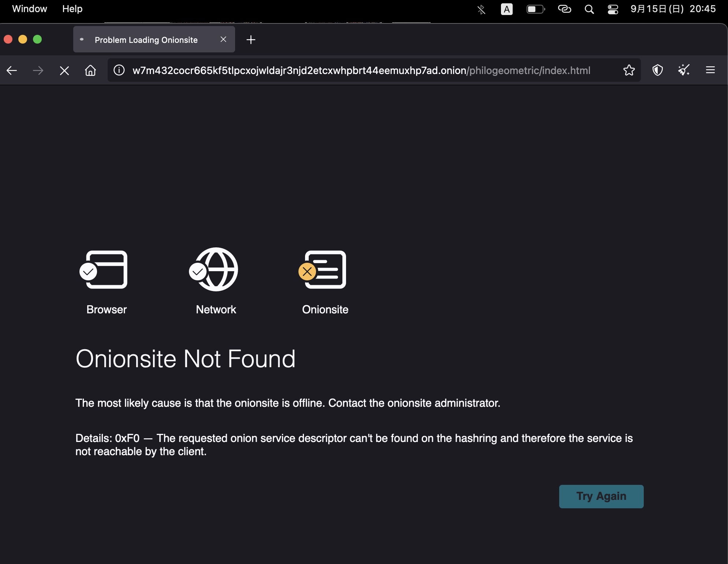
Task: Open the security level shield
Action: [658, 70]
